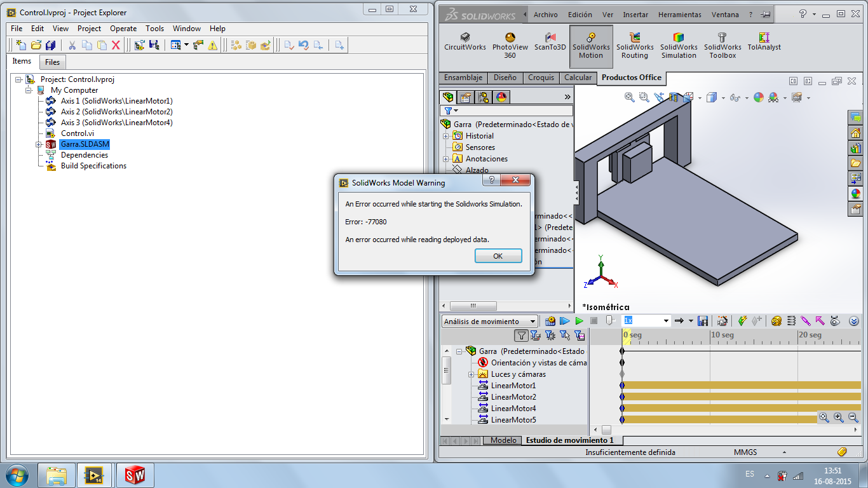Click New project toolbar icon
The height and width of the screenshot is (488, 868).
[x=21, y=45]
